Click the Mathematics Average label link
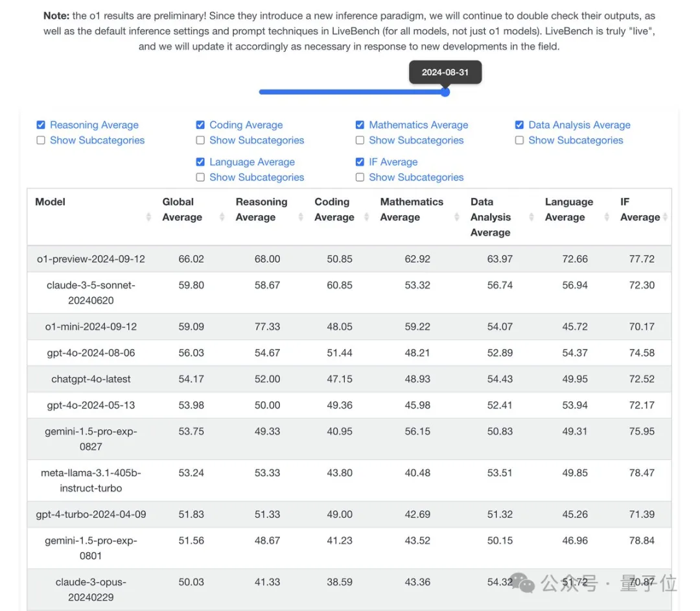Image resolution: width=700 pixels, height=611 pixels. (x=418, y=125)
